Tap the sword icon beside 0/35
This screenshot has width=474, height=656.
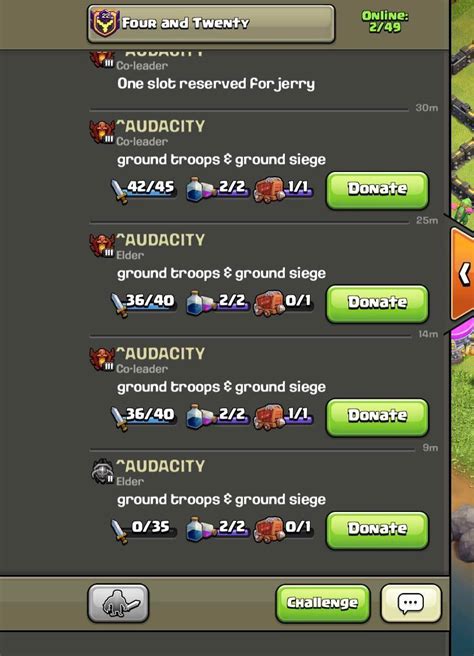pos(119,531)
